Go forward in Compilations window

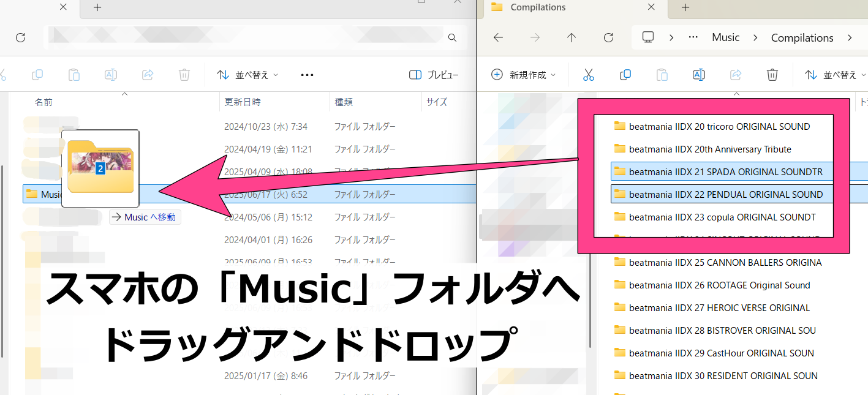[535, 37]
